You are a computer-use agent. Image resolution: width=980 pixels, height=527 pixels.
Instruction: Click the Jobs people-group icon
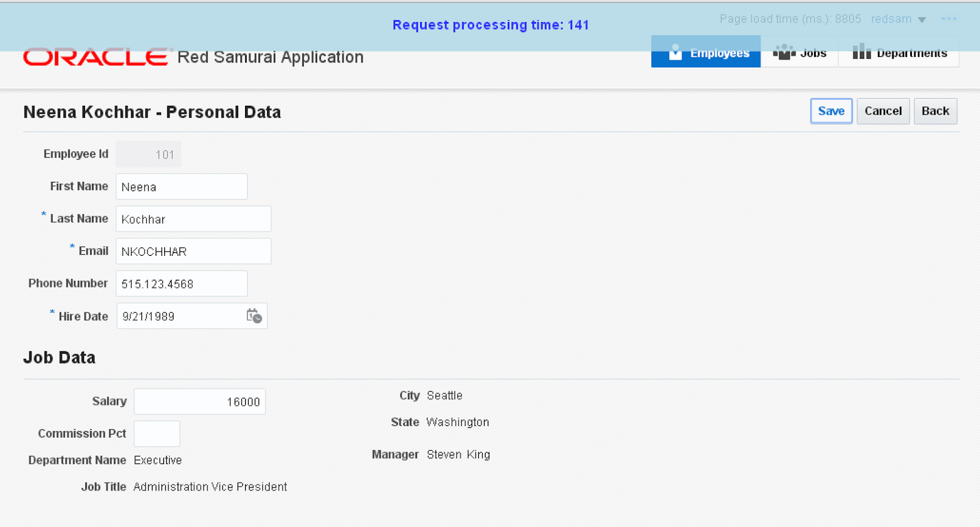(784, 53)
